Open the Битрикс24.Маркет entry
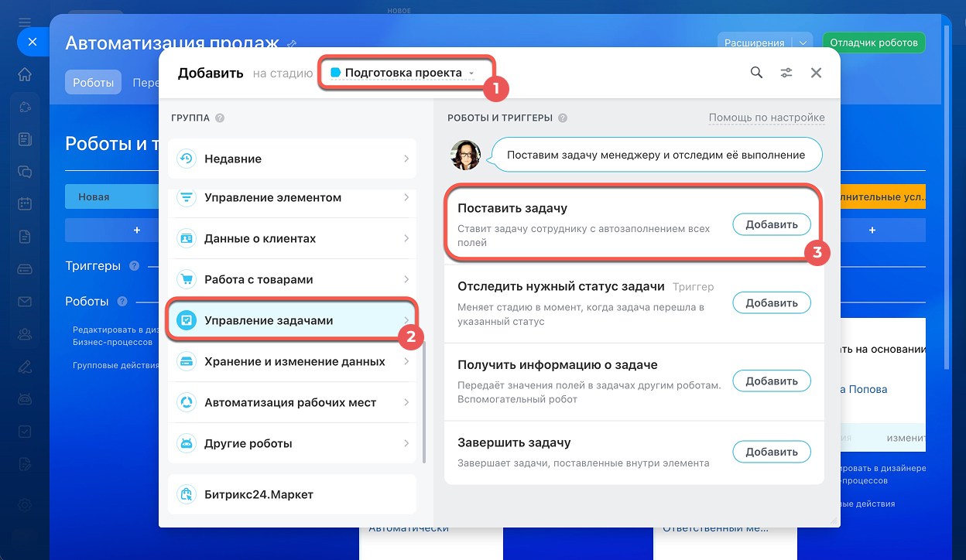966x560 pixels. 292,494
